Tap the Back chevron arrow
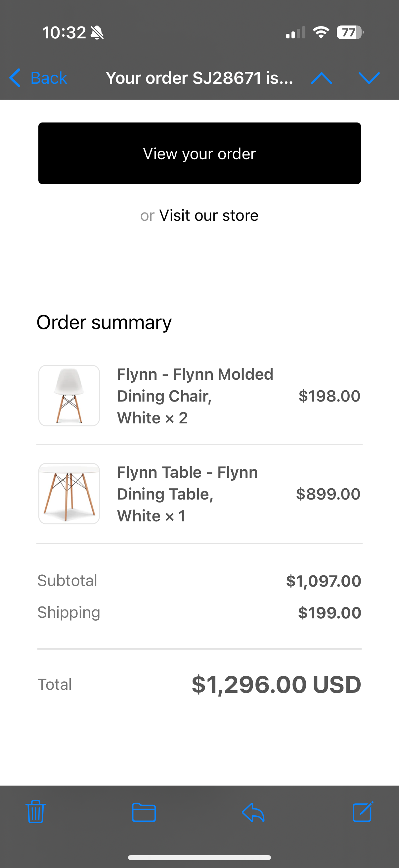The height and width of the screenshot is (868, 399). click(x=15, y=78)
